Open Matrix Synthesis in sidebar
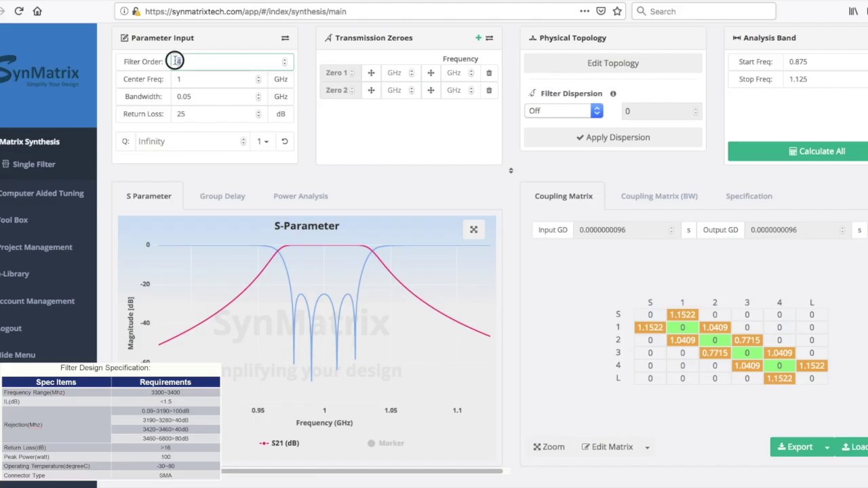The width and height of the screenshot is (868, 488). point(30,142)
